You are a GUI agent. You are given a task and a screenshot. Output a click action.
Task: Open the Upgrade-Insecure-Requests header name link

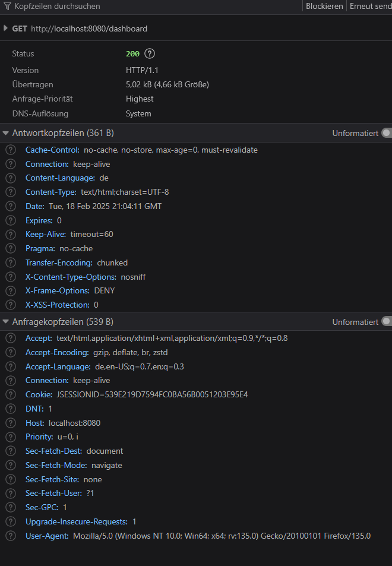(77, 521)
